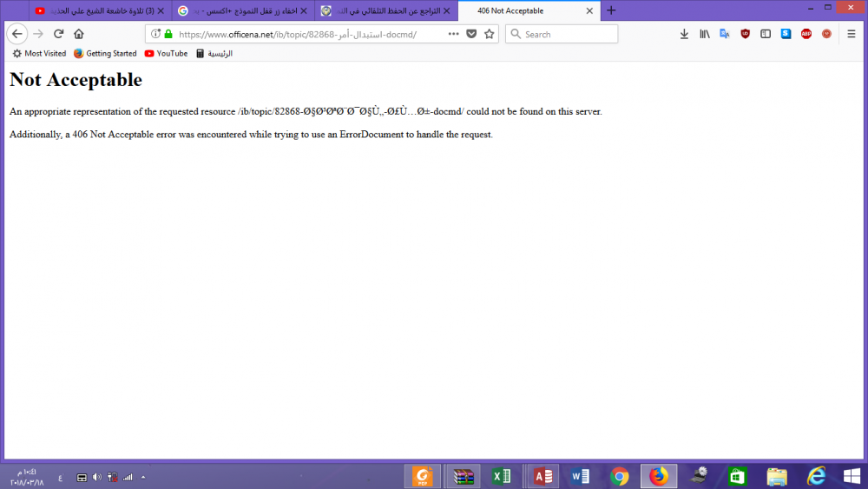Click the forward navigation arrow
This screenshot has width=868, height=489.
37,34
